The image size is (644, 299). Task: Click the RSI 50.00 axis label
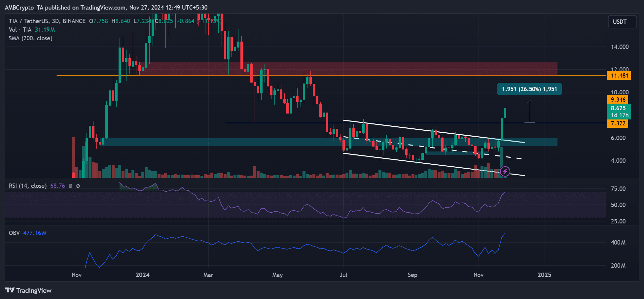click(618, 205)
